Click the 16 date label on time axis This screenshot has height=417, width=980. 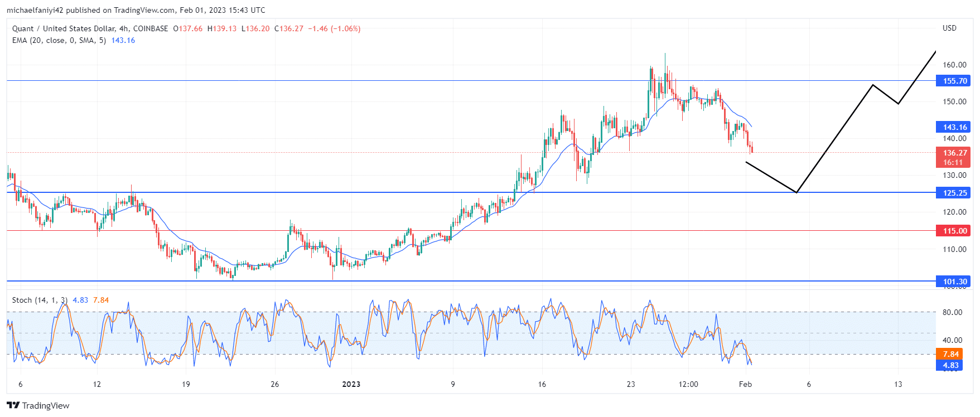pos(542,384)
